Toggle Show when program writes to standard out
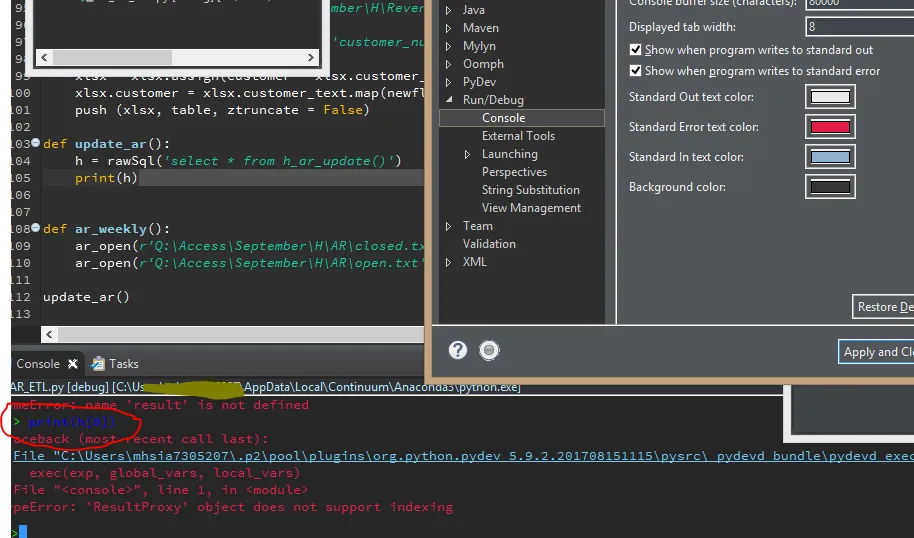The height and width of the screenshot is (538, 914). tap(635, 50)
